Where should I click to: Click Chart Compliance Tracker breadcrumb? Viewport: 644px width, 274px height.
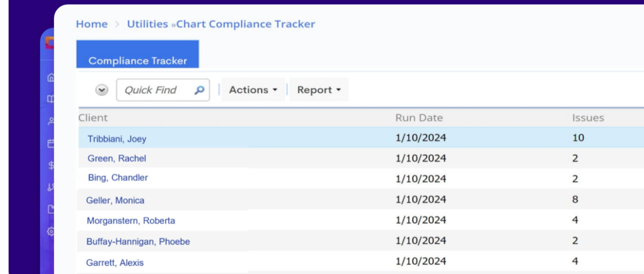coord(245,24)
